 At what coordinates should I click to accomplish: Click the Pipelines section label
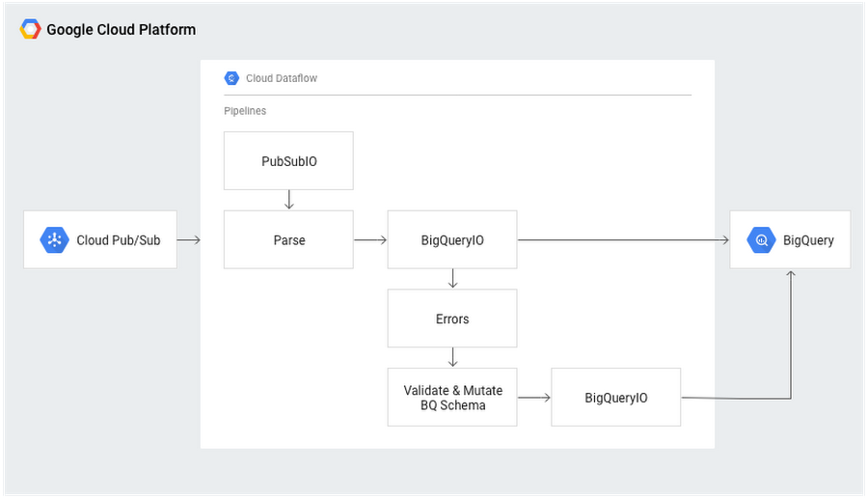[245, 111]
